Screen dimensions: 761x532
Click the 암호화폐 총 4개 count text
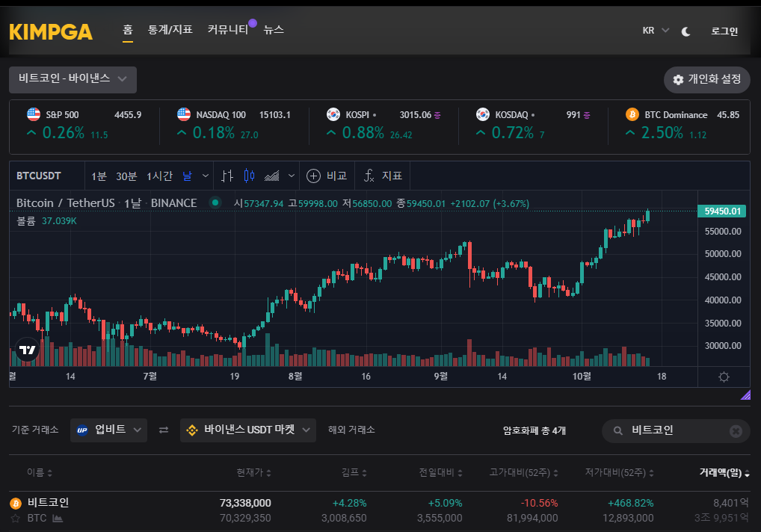pos(534,430)
